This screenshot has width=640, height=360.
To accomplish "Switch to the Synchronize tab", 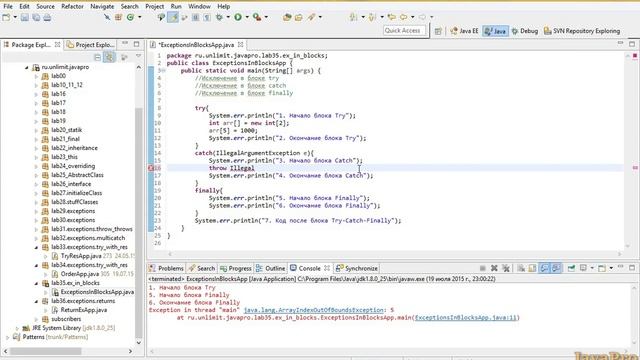I will (357, 268).
